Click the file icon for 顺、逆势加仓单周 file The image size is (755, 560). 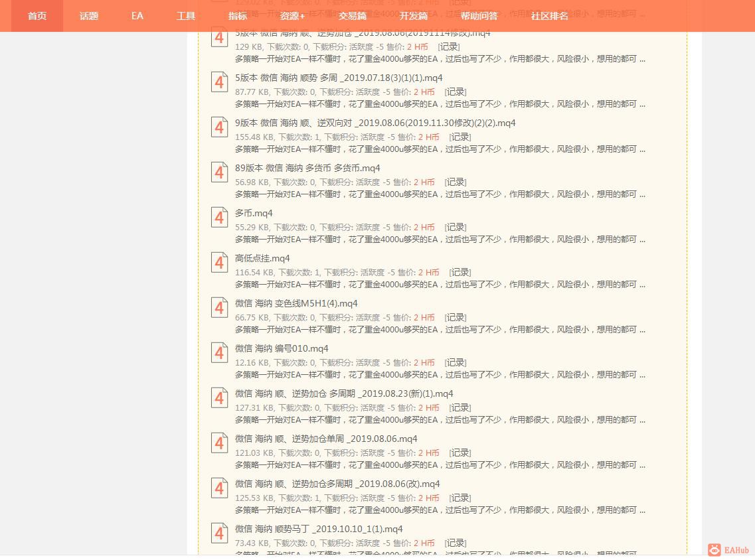(219, 443)
